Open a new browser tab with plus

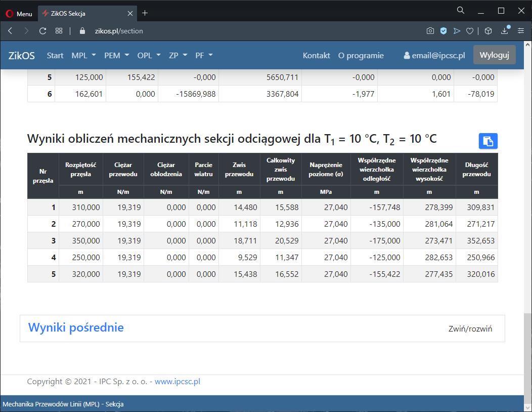pyautogui.click(x=145, y=13)
